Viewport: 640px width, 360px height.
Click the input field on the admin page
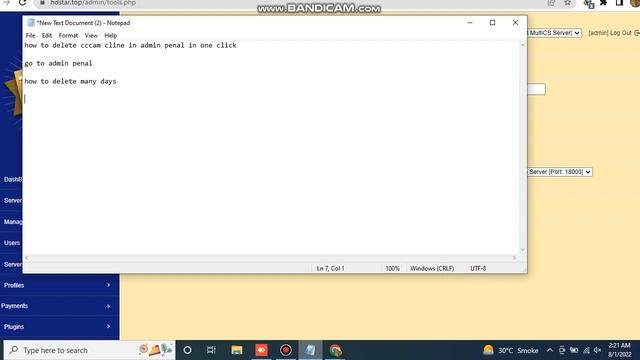[x=536, y=89]
